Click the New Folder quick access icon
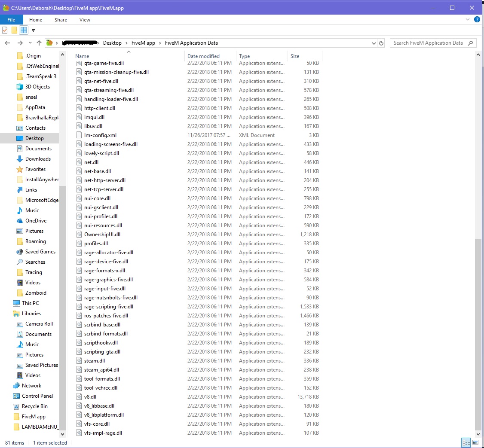The image size is (484, 448). click(x=14, y=30)
